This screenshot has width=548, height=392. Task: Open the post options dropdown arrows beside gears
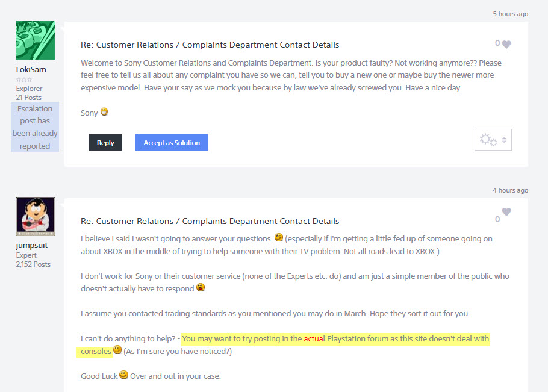coord(504,140)
